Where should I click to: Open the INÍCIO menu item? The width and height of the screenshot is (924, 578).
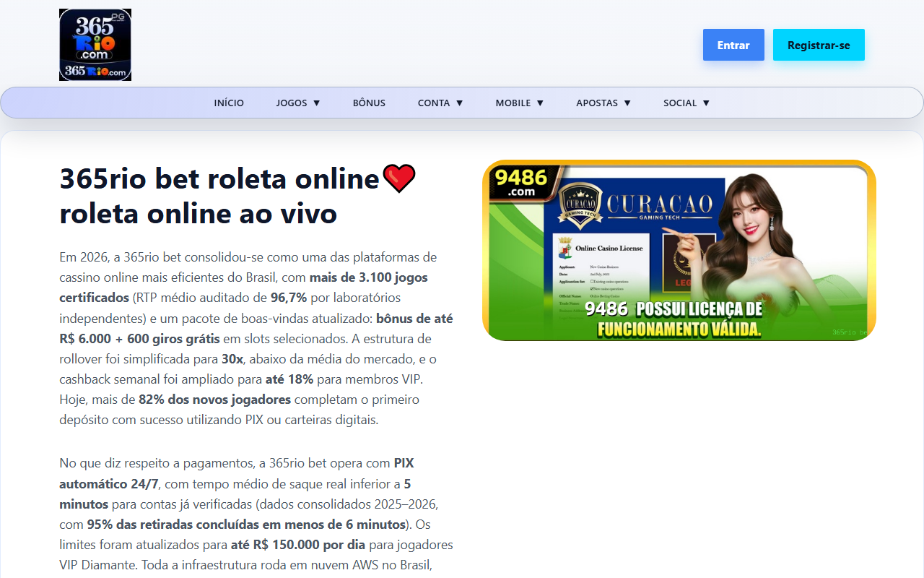point(229,103)
